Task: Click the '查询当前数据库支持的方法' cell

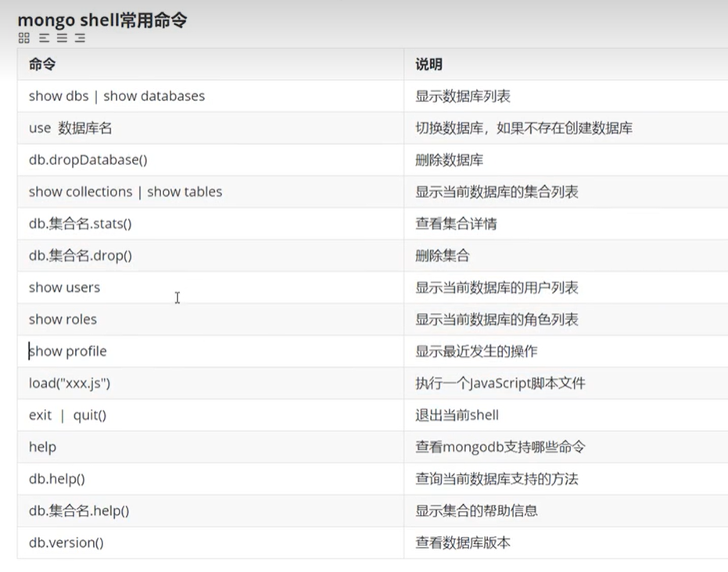Action: tap(566, 479)
